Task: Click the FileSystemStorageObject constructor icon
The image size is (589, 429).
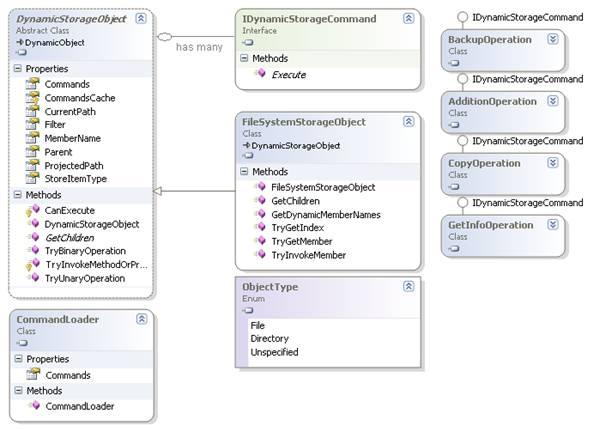Action: pyautogui.click(x=260, y=186)
